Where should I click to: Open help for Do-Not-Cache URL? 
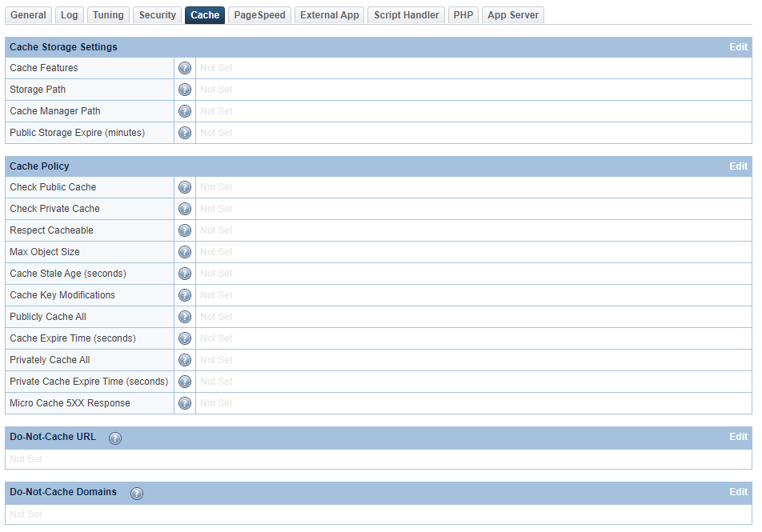[x=115, y=438]
